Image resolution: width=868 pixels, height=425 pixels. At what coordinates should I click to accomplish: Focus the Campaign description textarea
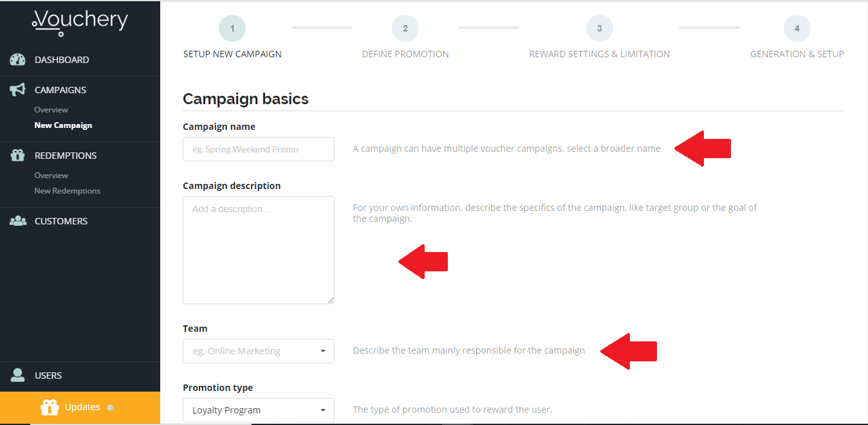[259, 250]
